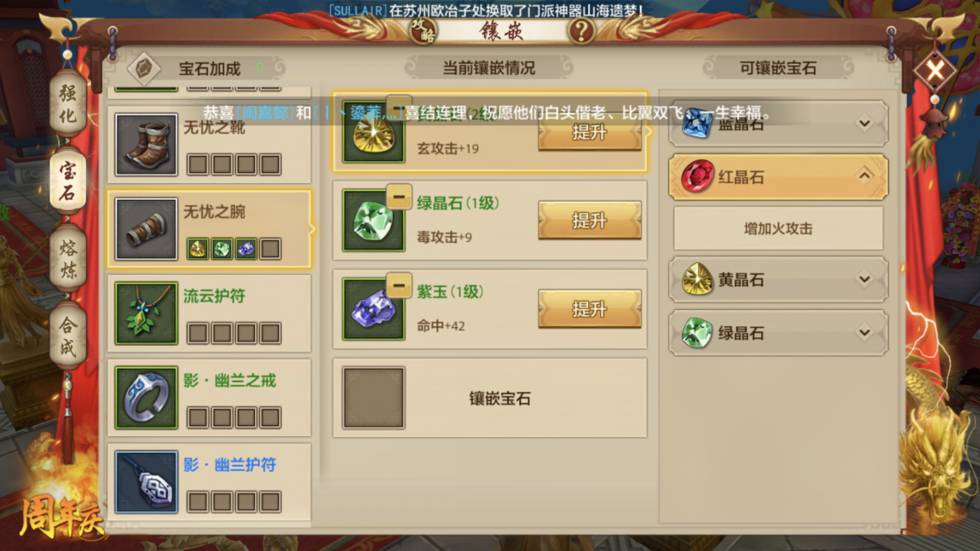
Task: Remove the yellow gem with minus button
Action: point(398,104)
